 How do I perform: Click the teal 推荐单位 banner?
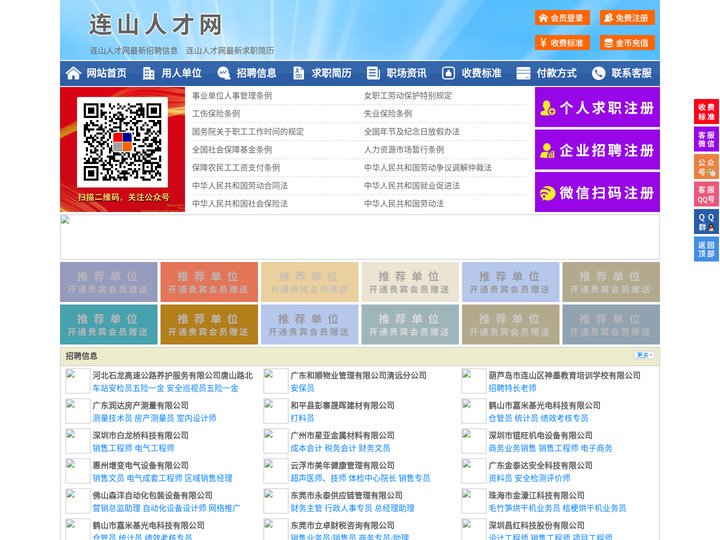point(108,325)
